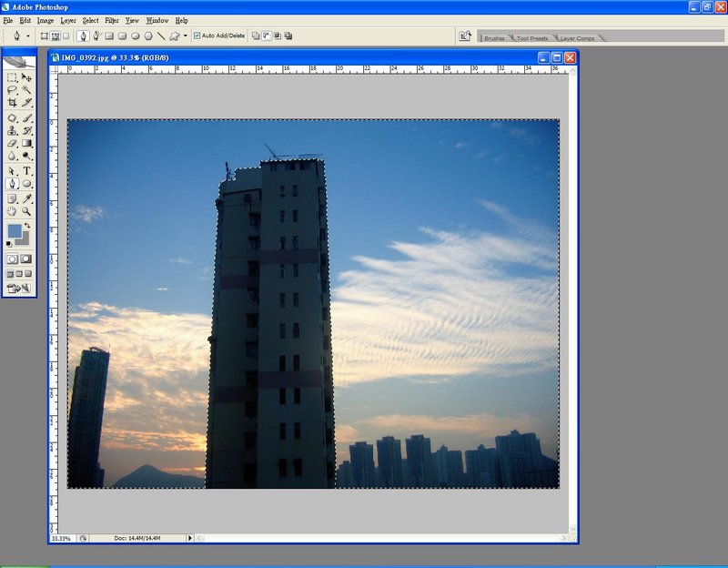The image size is (728, 568).
Task: Click the foreground color swatch
Action: 15,231
